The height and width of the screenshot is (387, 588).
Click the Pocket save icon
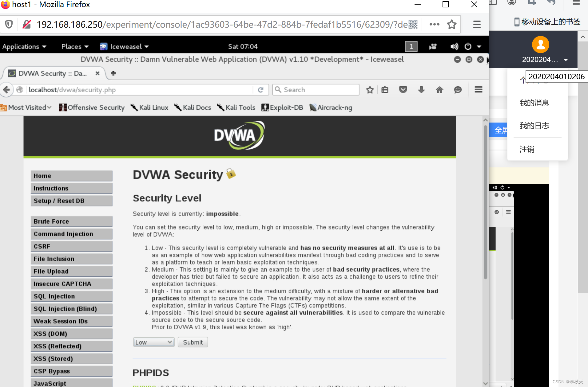tap(403, 90)
